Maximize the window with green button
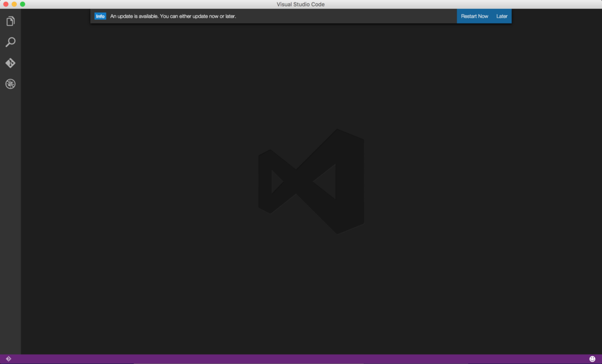 click(x=23, y=4)
